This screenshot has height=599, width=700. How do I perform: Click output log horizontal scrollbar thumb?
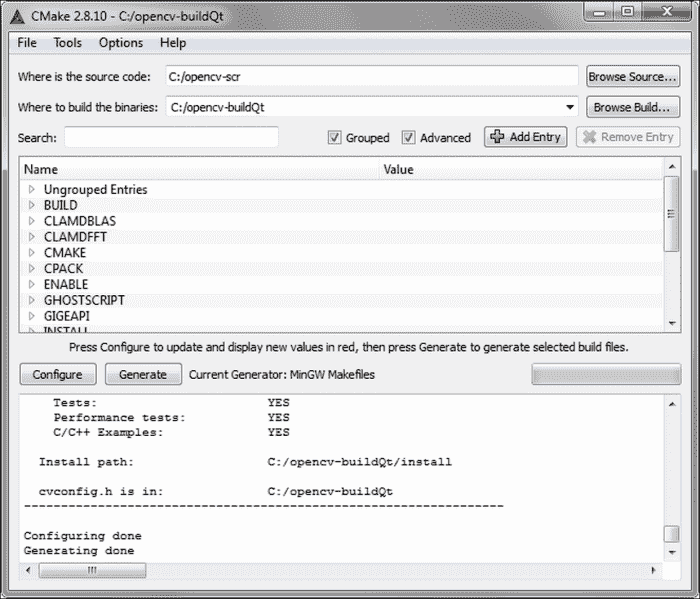click(92, 570)
